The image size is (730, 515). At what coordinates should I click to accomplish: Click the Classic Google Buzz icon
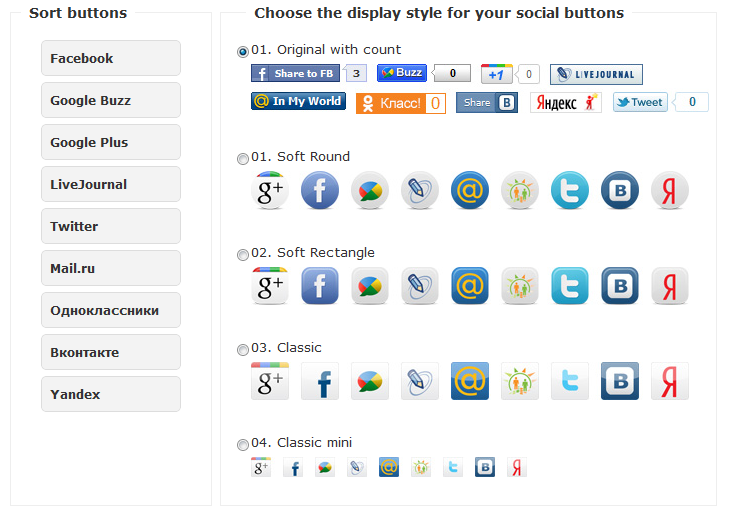[370, 381]
